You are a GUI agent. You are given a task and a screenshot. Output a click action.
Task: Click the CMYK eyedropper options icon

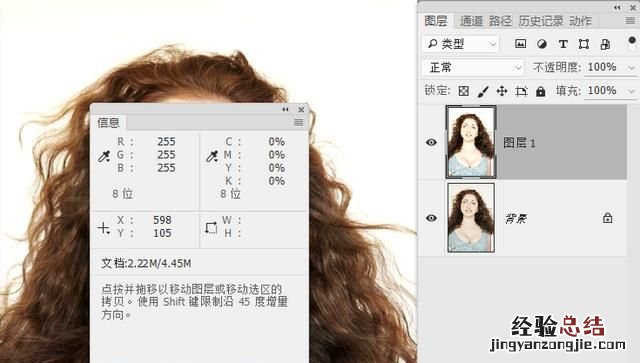point(212,156)
